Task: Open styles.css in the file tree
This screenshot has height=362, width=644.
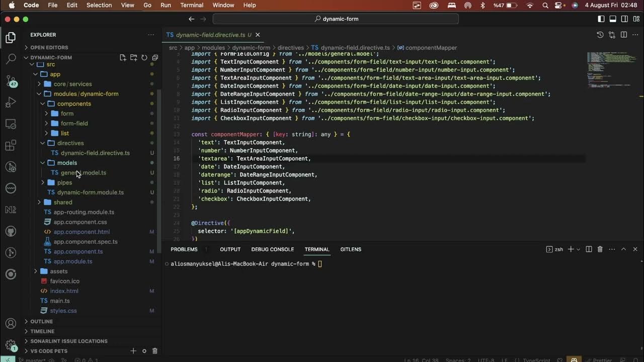Action: tap(63, 311)
